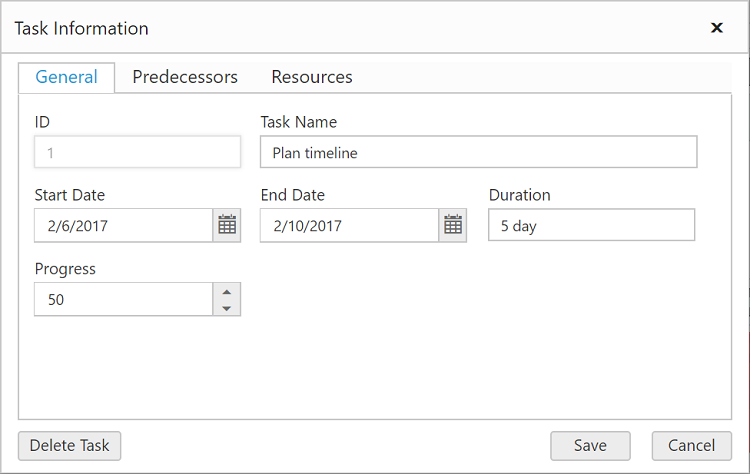Image resolution: width=750 pixels, height=474 pixels.
Task: Focus the End Date input box
Action: tap(350, 226)
